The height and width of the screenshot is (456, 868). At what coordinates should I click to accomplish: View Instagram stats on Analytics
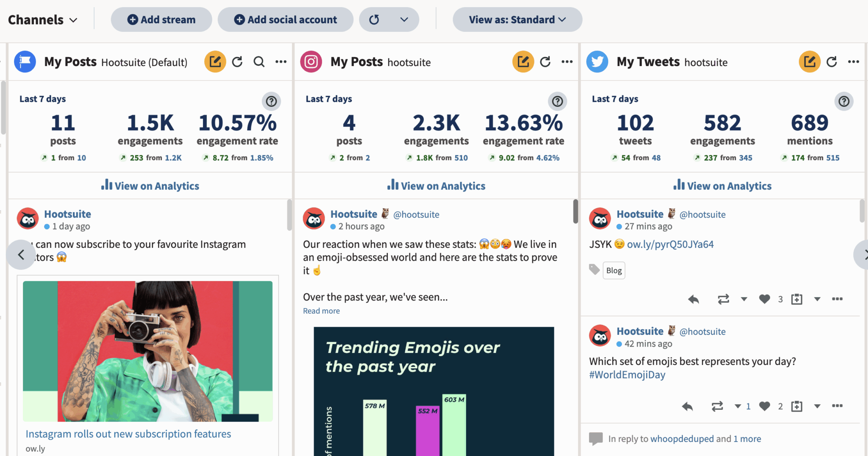click(436, 186)
